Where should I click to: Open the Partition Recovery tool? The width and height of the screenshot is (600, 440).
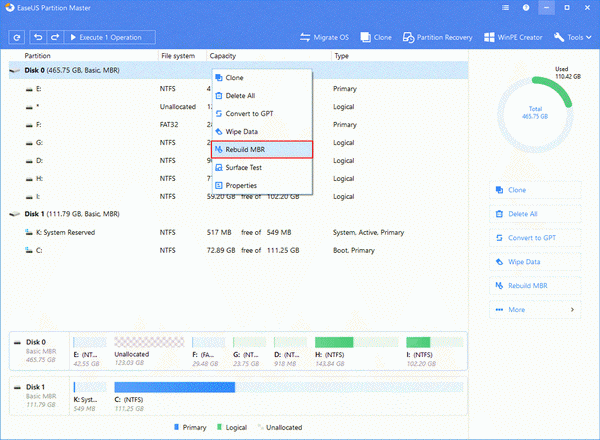pyautogui.click(x=437, y=37)
